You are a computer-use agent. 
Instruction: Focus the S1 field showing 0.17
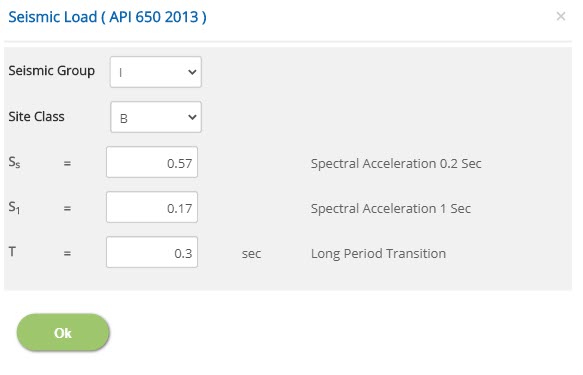point(152,207)
